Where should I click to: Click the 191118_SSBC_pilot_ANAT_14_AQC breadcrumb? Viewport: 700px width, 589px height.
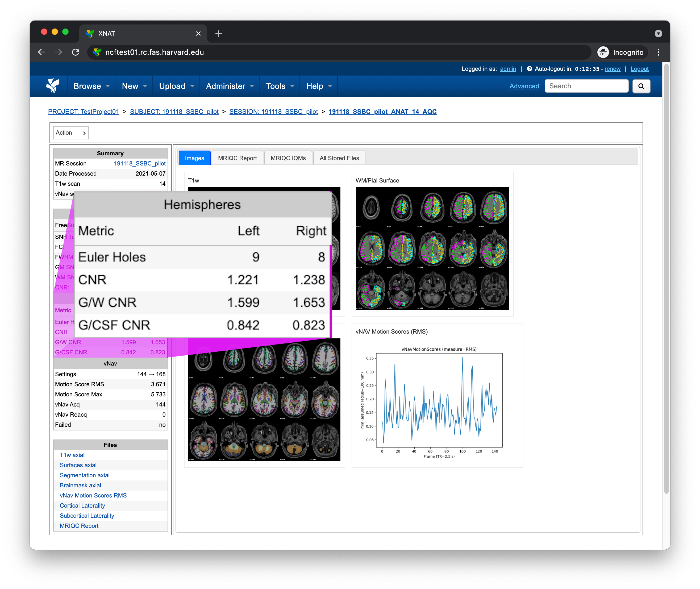tap(382, 111)
